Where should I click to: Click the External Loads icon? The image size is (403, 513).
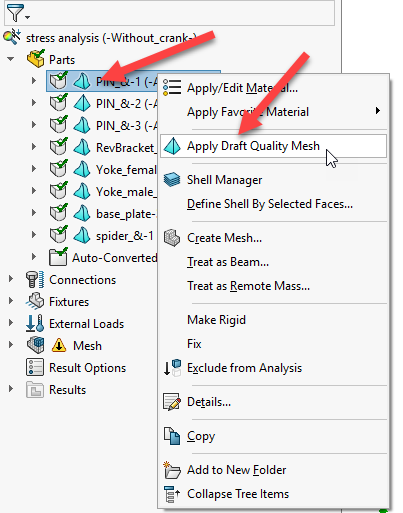coord(35,323)
